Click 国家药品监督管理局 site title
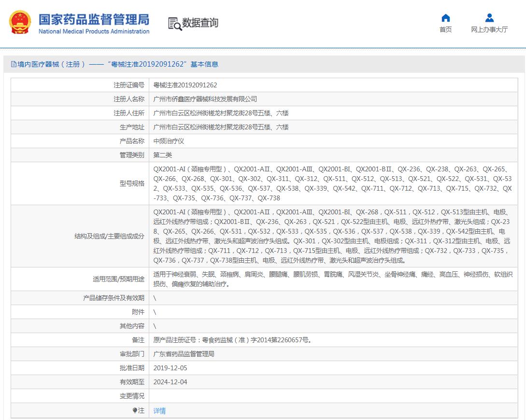This screenshot has height=420, width=526. (94, 19)
